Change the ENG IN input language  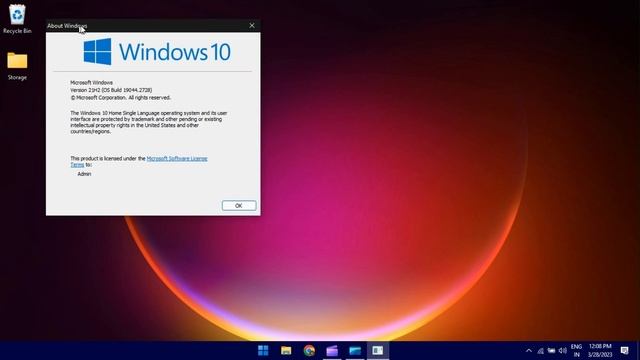576,351
